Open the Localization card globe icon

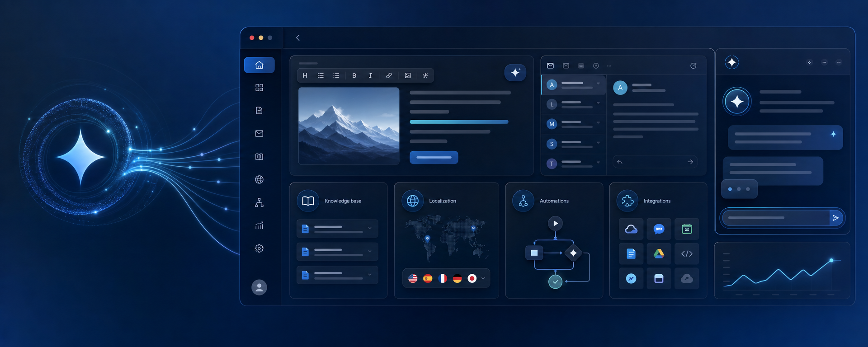pos(413,201)
